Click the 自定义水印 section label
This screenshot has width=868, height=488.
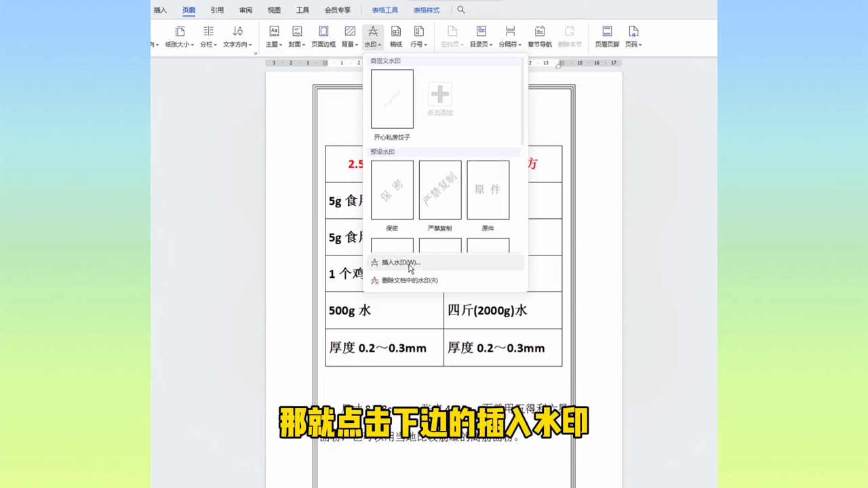pos(385,61)
